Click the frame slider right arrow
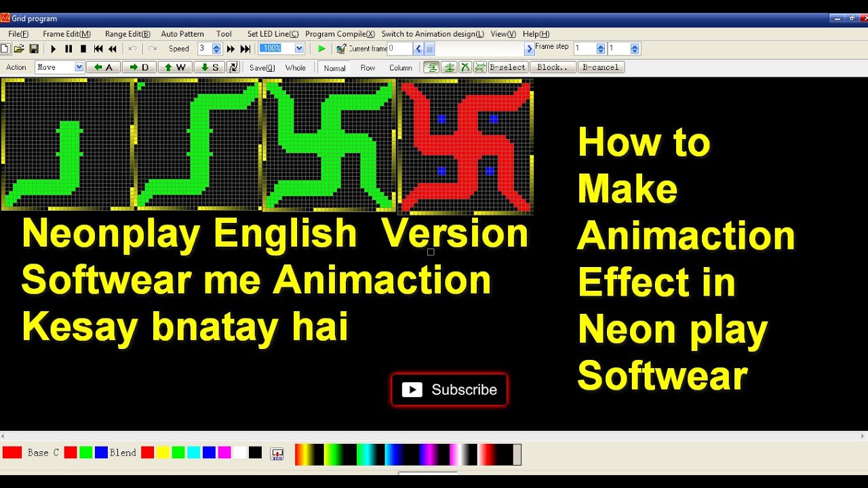Viewport: 868px width, 488px height. [x=530, y=49]
